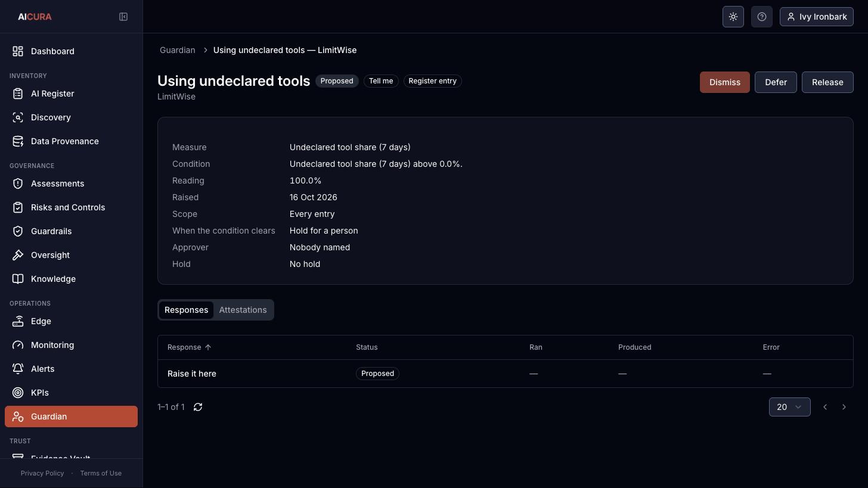Open Data Provenance database icon
The image size is (868, 488).
[18, 141]
